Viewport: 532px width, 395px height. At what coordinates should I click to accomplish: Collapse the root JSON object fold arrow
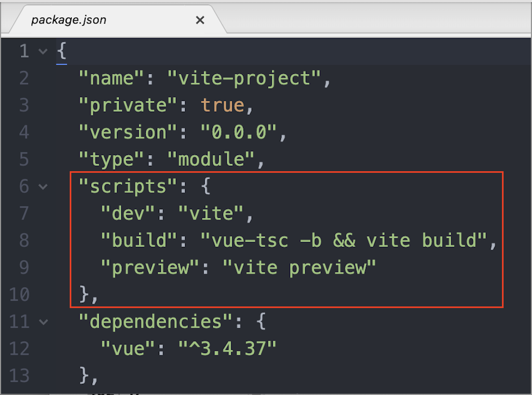(42, 51)
